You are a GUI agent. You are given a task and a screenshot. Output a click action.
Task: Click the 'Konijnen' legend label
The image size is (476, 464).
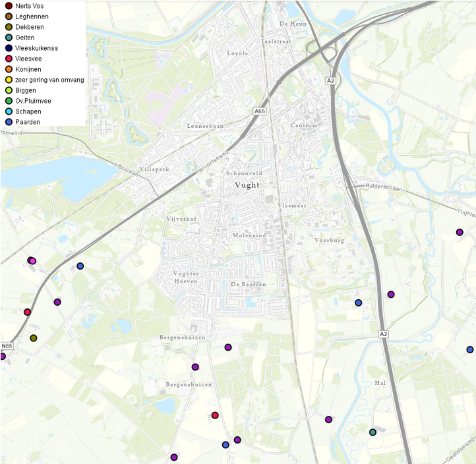click(x=28, y=69)
